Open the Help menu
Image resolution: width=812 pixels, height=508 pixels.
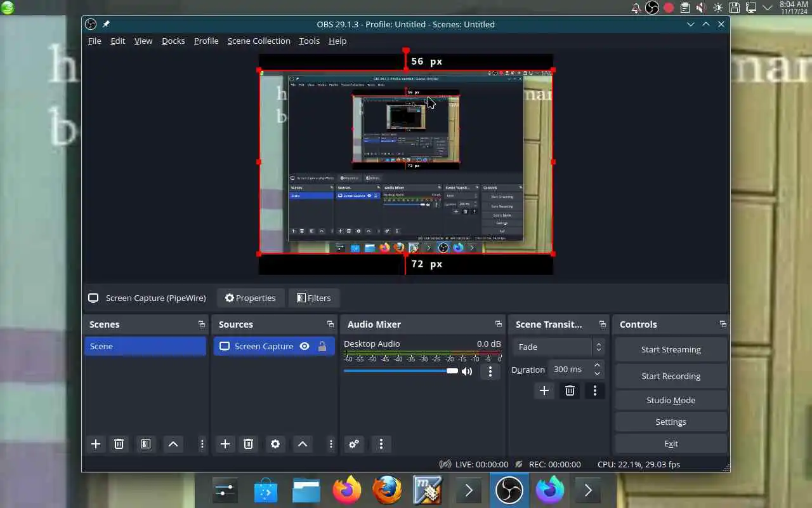tap(337, 41)
